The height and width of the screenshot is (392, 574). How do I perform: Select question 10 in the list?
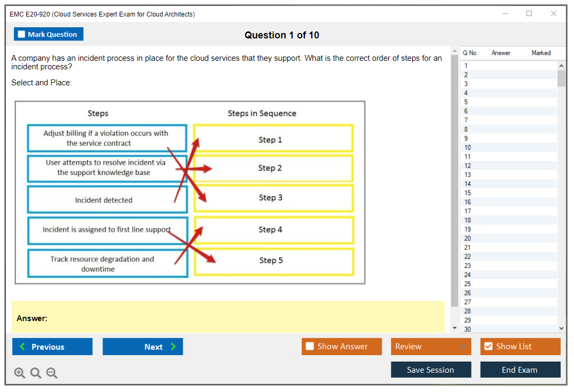tap(468, 148)
